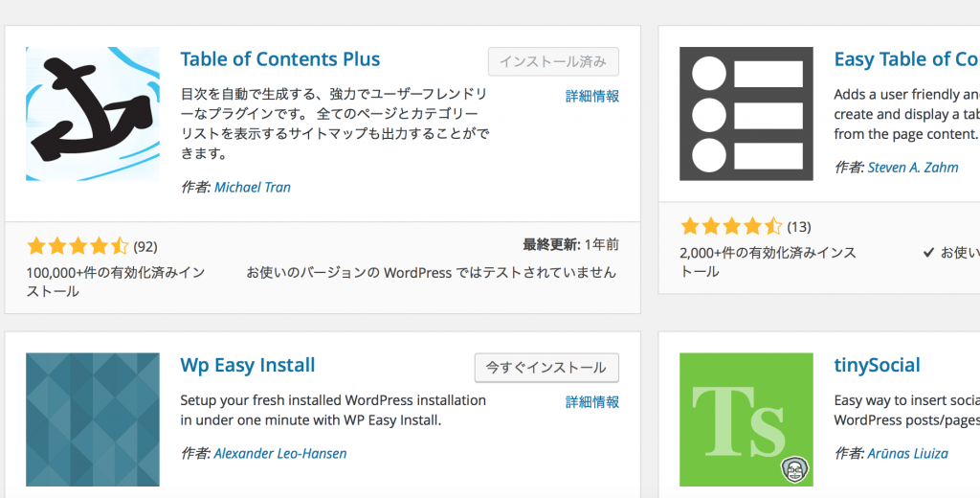This screenshot has width=980, height=498.
Task: Click the star rating with 13 reviews
Action: [x=730, y=227]
